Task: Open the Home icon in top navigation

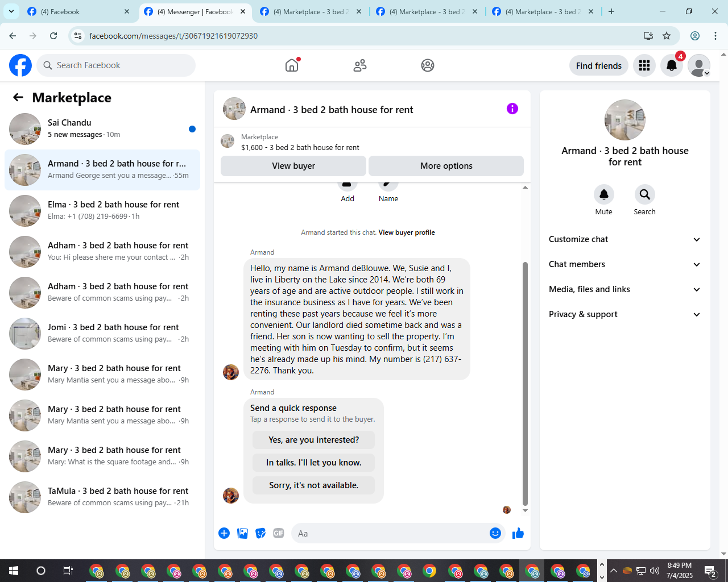Action: [292, 65]
